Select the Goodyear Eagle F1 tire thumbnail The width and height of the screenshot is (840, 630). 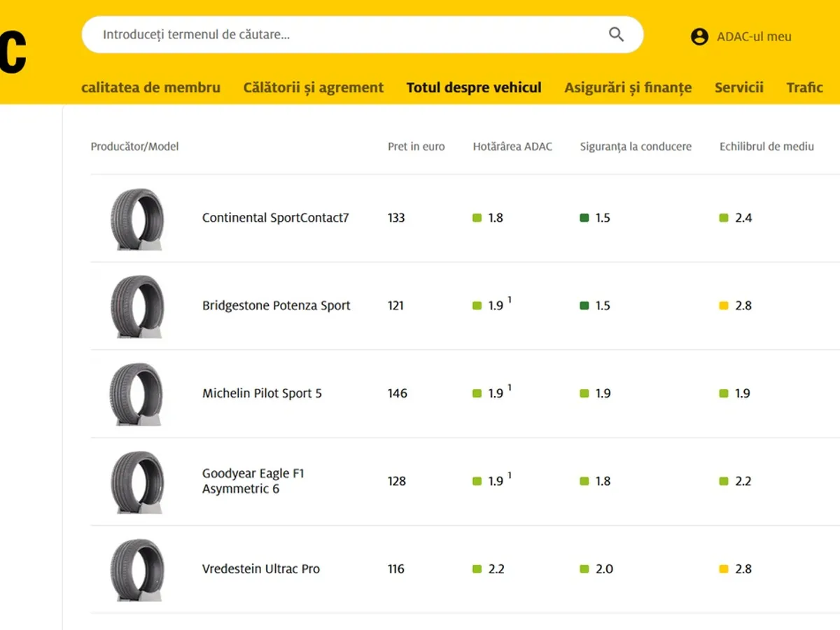pos(137,482)
